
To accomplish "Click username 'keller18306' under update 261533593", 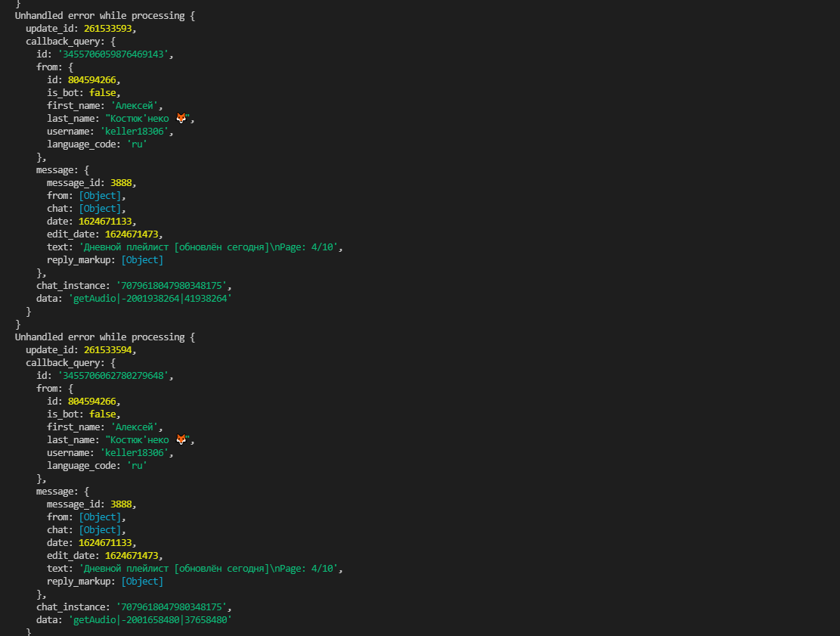I will coord(135,132).
